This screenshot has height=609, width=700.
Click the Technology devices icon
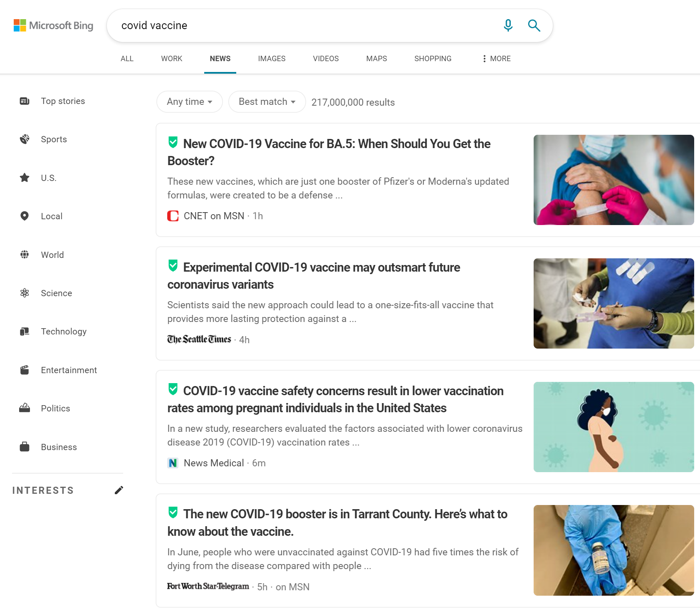[x=25, y=332]
